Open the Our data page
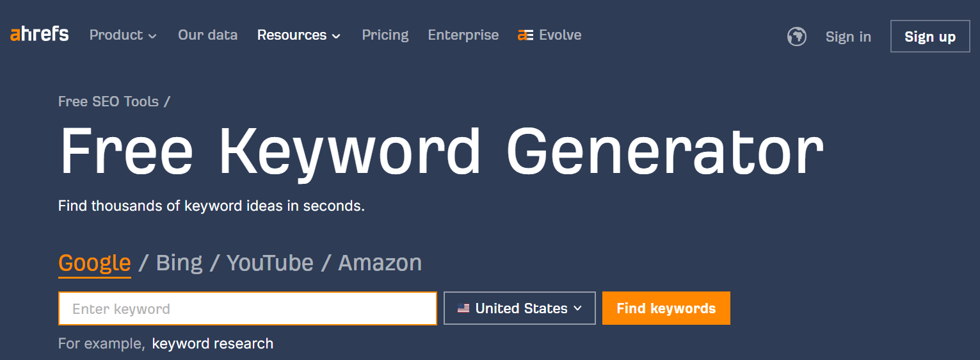Image resolution: width=980 pixels, height=360 pixels. tap(207, 35)
